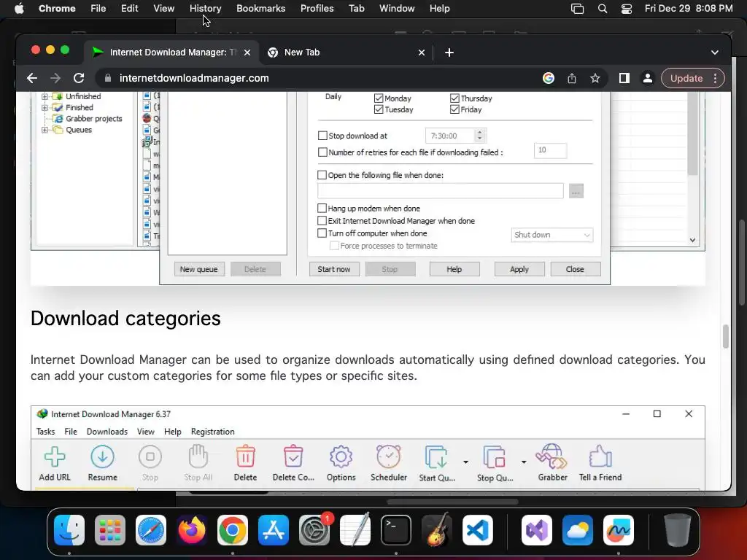Viewport: 747px width, 560px height.
Task: Expand the Unfinished tree node
Action: (x=44, y=96)
